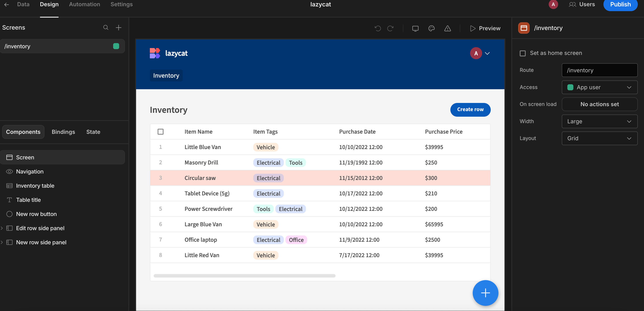Click the Tablet Device (5g) cell
Screen dimensions: 644x311
tap(207, 193)
